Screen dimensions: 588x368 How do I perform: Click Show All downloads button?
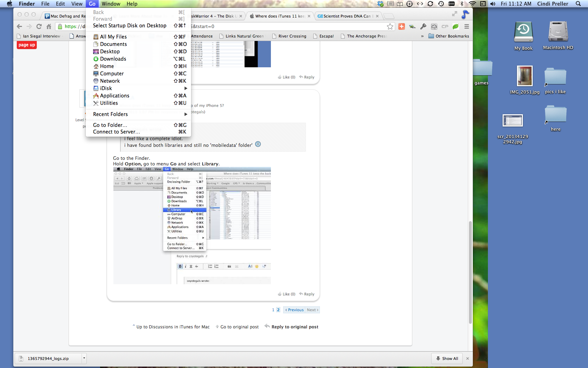447,359
